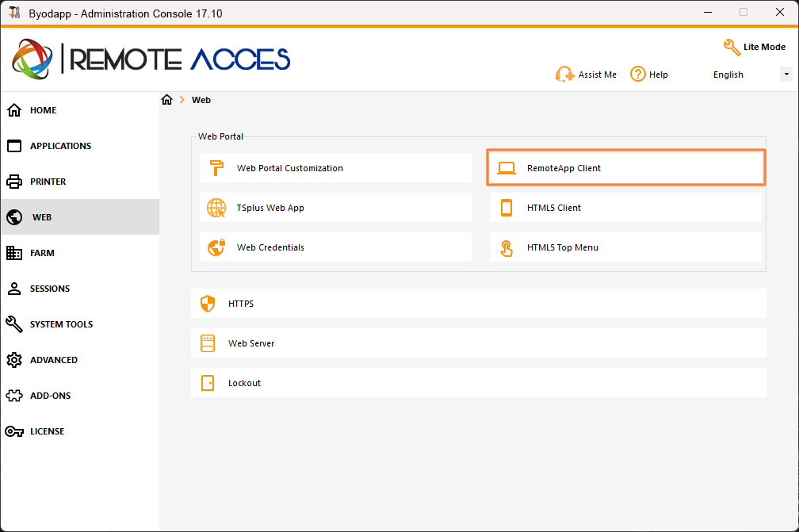Click the Assist Me headset icon

564,75
